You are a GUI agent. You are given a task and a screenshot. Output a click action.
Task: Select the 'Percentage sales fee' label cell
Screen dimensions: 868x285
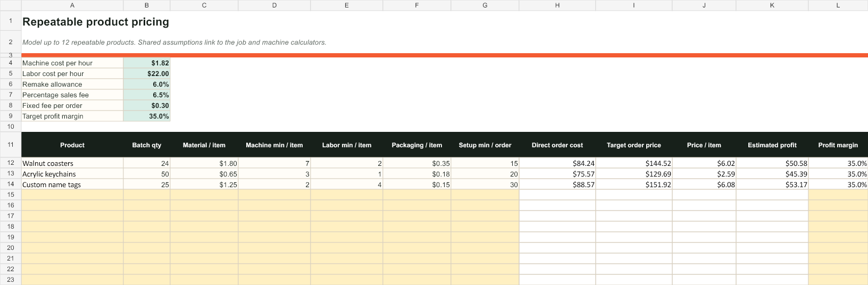click(72, 95)
